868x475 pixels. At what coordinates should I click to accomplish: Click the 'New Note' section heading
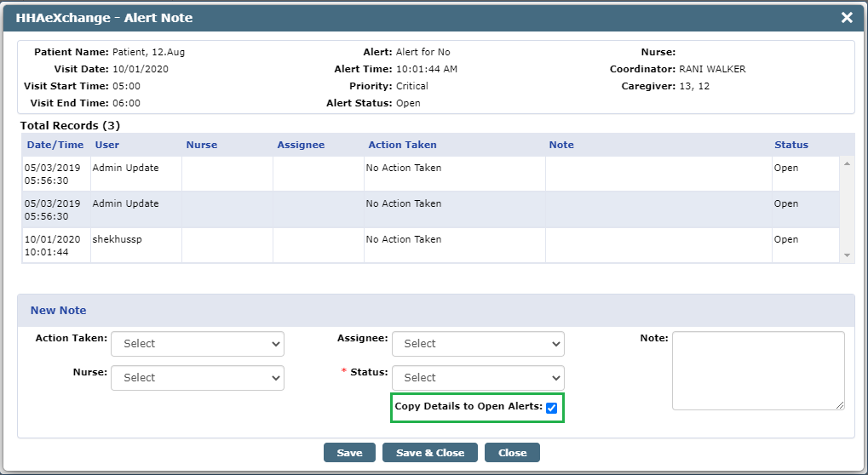click(58, 310)
